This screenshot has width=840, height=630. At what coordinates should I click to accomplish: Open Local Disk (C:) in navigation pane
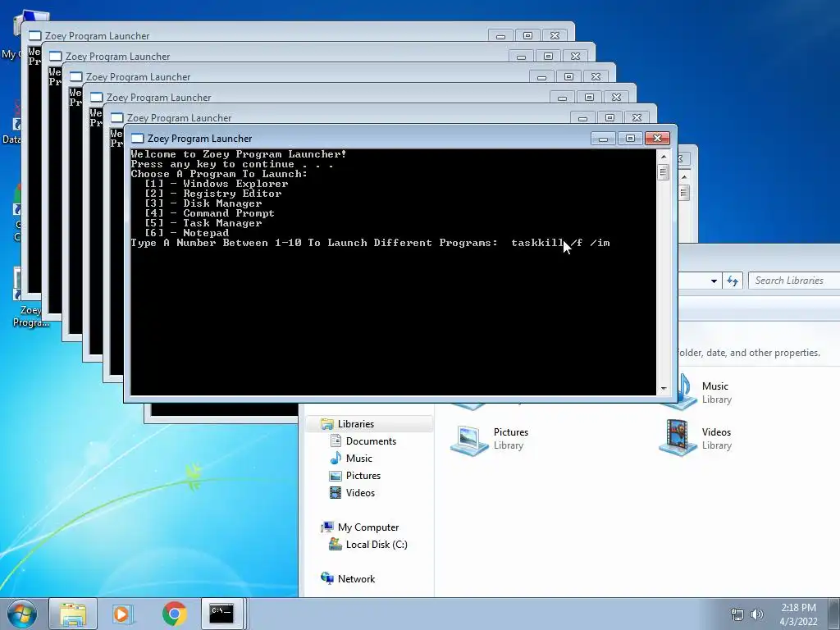point(376,545)
